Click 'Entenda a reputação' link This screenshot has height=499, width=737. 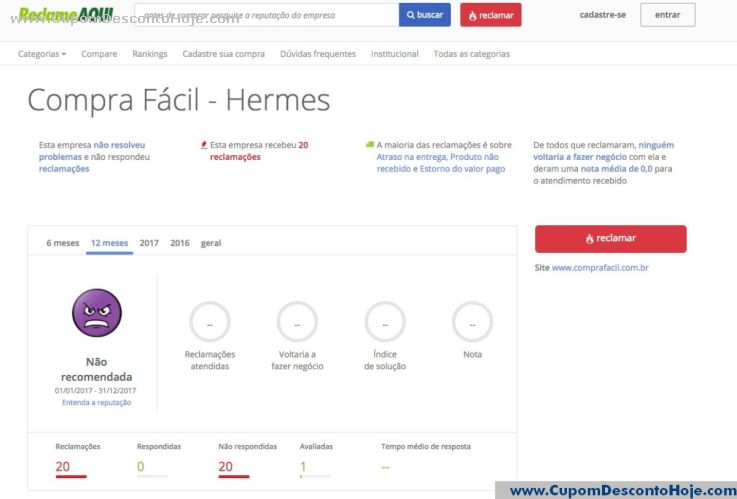point(97,403)
